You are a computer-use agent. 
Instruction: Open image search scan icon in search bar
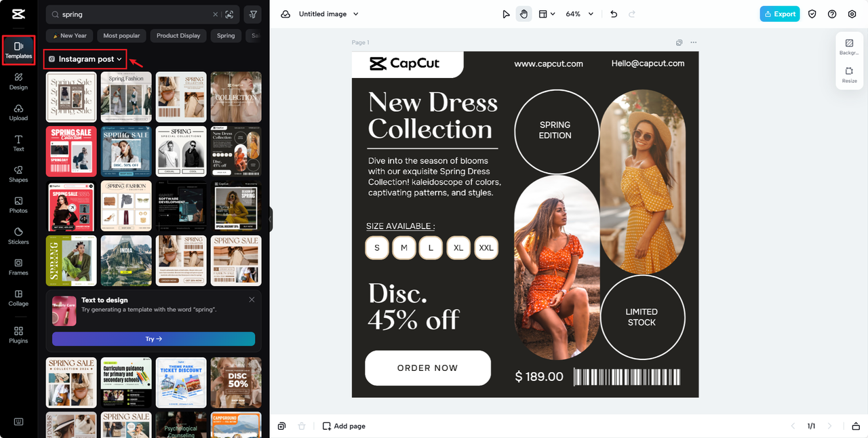[x=229, y=14]
